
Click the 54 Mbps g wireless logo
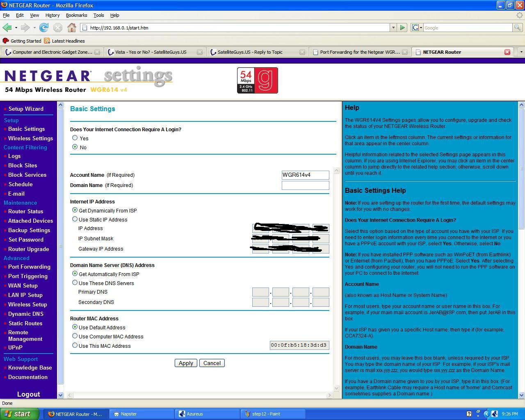pos(258,80)
